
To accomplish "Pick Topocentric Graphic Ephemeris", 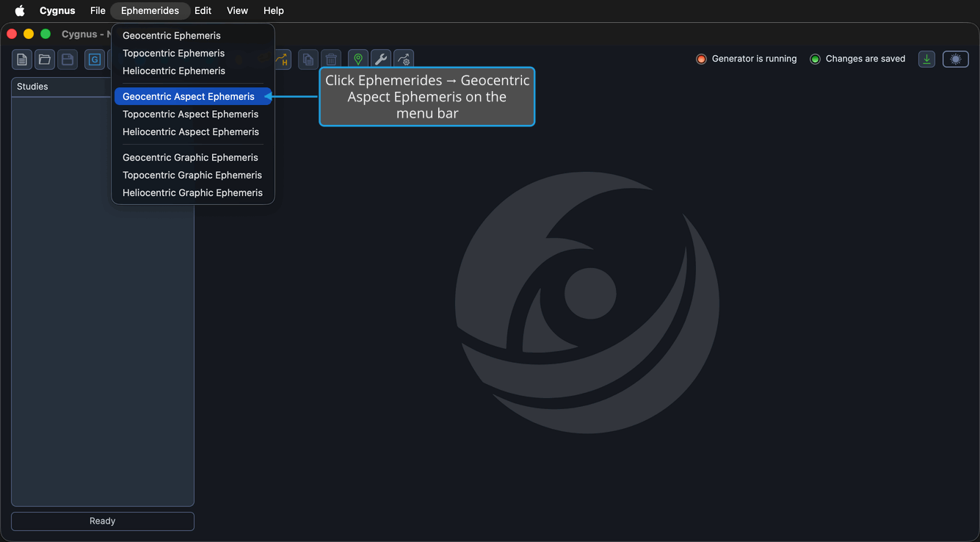I will pos(193,175).
